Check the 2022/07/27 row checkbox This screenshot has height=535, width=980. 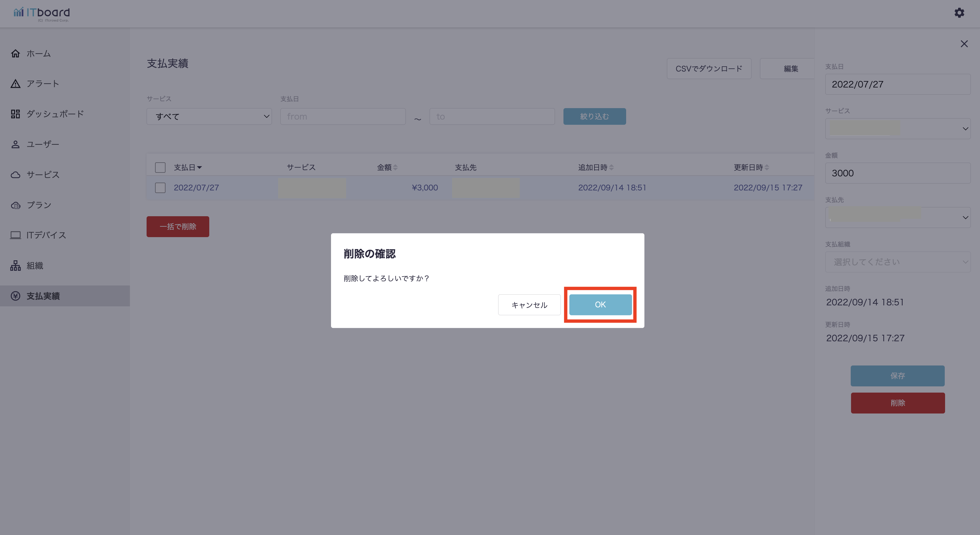[160, 187]
